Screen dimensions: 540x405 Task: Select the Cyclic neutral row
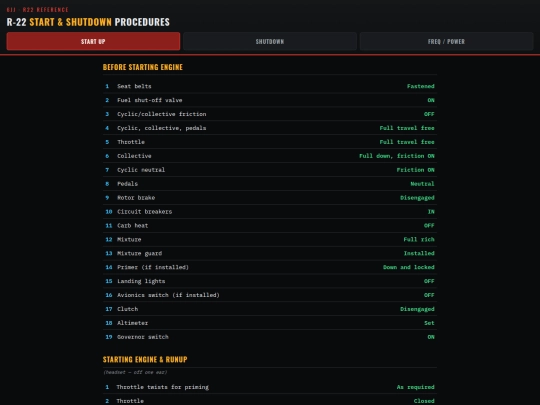point(270,170)
